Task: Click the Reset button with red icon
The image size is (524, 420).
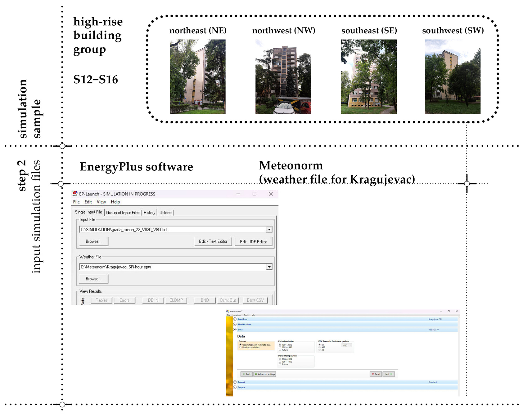Action: tap(375, 374)
